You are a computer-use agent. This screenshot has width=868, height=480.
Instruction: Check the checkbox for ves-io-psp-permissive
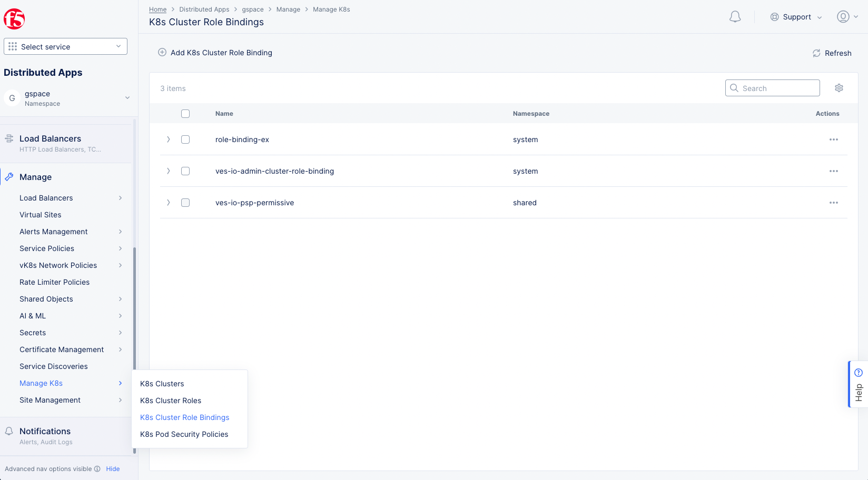(x=185, y=203)
